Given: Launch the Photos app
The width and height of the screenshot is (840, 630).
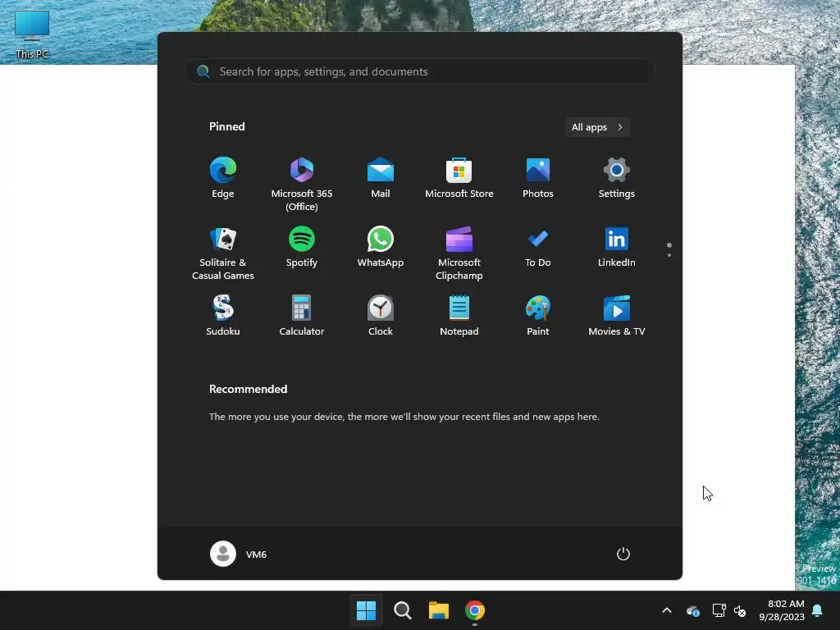Looking at the screenshot, I should 538,178.
